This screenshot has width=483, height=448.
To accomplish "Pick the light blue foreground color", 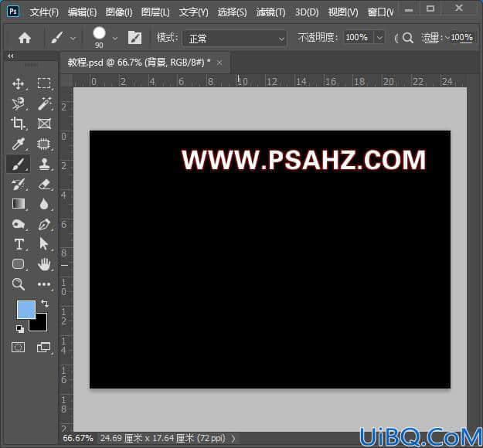I will click(26, 310).
